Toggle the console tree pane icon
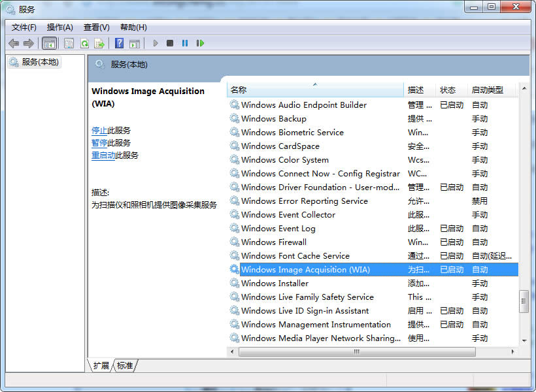The width and height of the screenshot is (536, 392). tap(49, 43)
